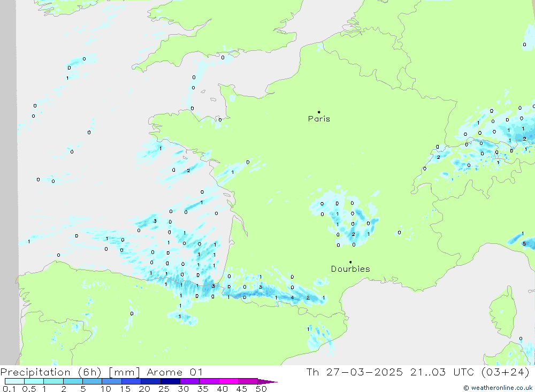This screenshot has width=535, height=392.
Task: Select the Paris city marker dot
Action: pos(319,112)
